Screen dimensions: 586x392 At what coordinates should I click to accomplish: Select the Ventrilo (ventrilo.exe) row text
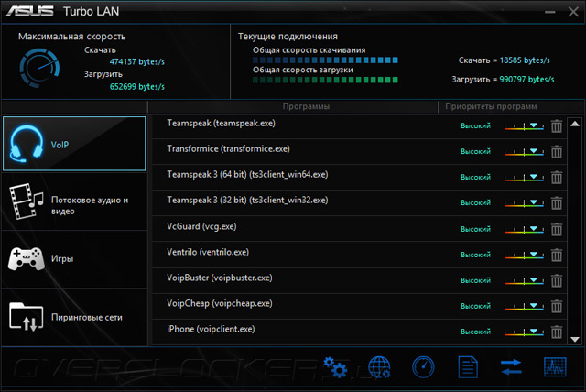click(208, 252)
